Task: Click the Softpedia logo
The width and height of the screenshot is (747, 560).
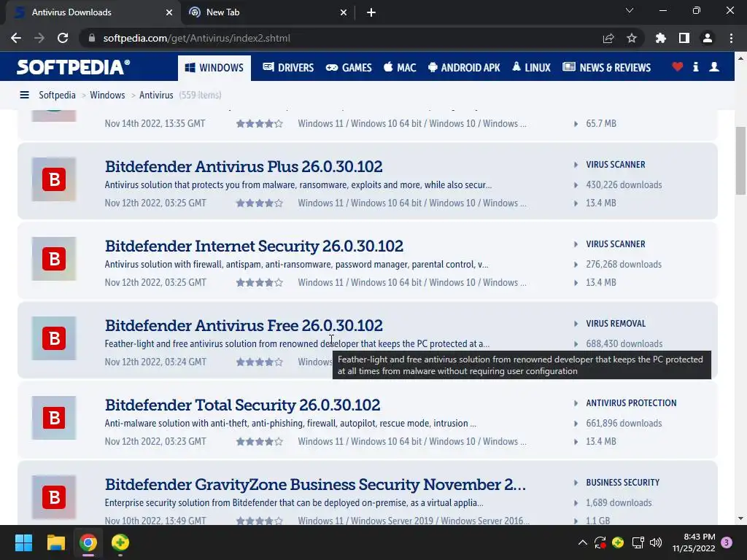Action: pos(74,67)
